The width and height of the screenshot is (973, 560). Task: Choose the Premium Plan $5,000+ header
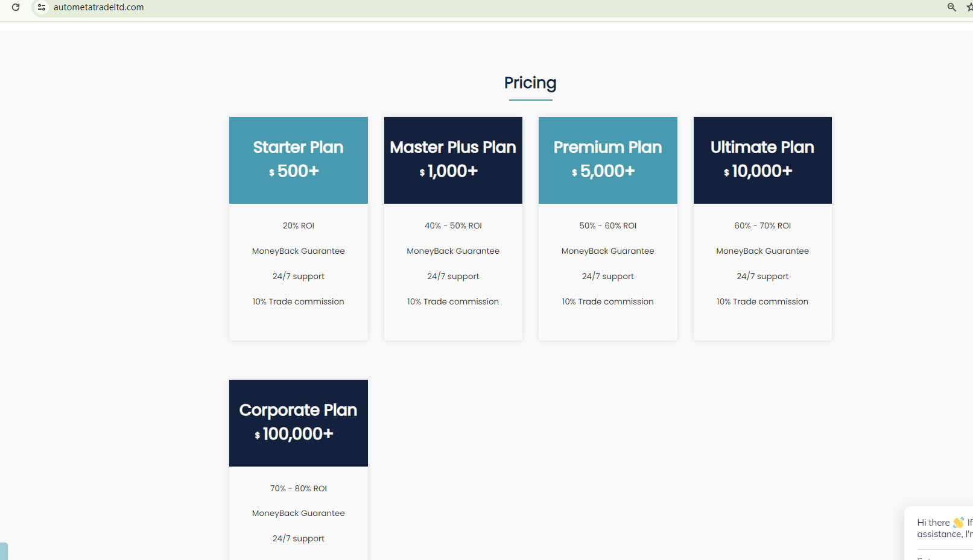pos(607,160)
